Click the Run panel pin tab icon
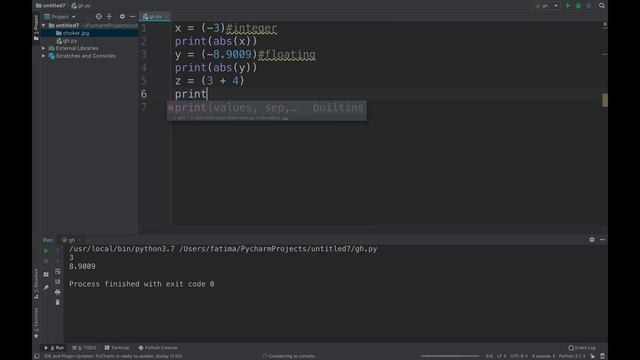The width and height of the screenshot is (640, 360). [x=46, y=288]
